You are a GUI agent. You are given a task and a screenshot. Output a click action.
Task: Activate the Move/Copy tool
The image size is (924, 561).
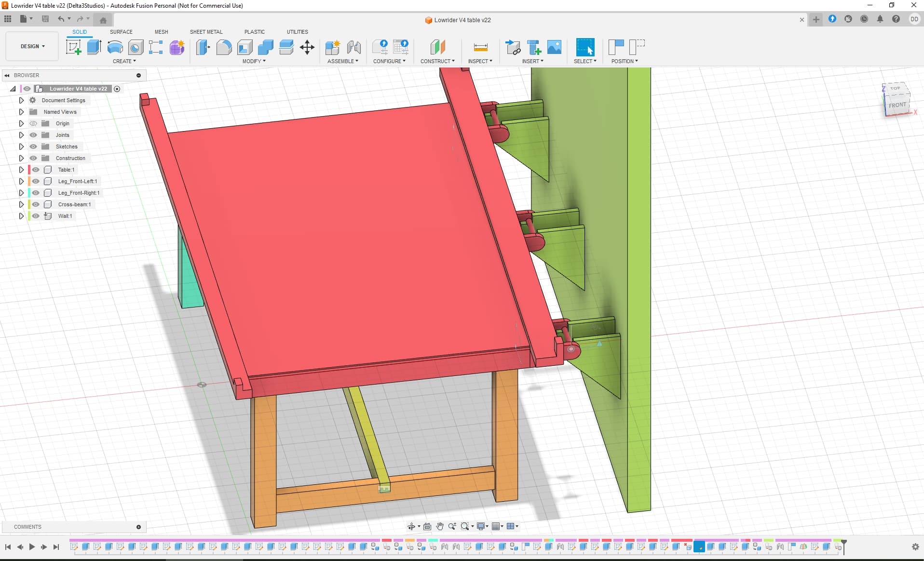(x=307, y=47)
